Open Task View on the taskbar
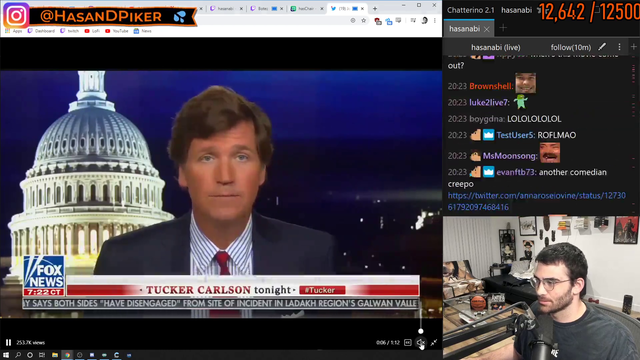This screenshot has height=360, width=640. click(x=42, y=355)
